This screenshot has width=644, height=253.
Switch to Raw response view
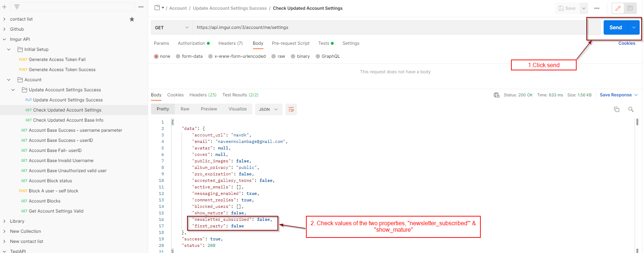(x=185, y=109)
